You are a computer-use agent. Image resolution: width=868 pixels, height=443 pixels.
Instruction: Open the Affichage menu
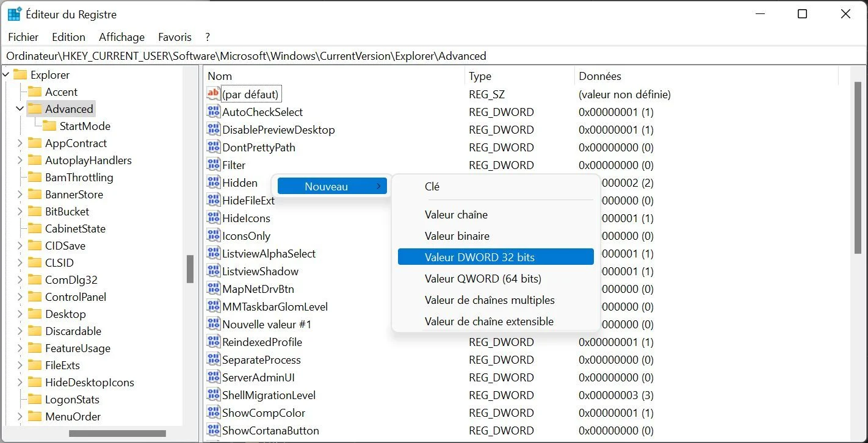121,37
